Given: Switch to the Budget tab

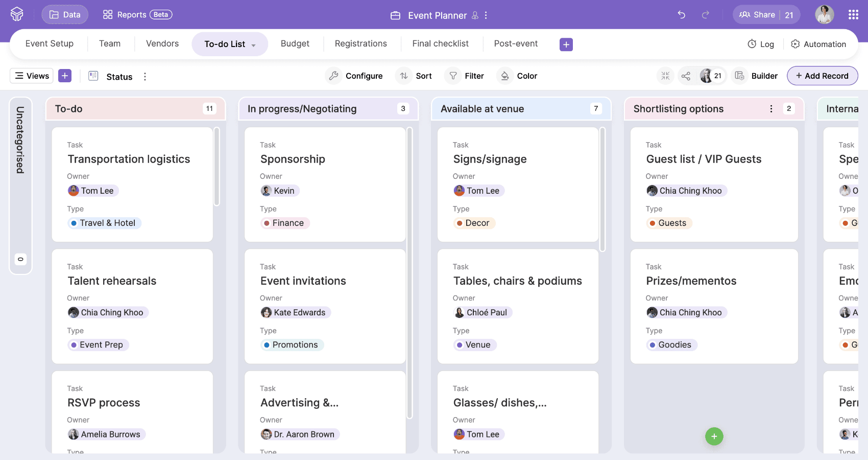Looking at the screenshot, I should tap(295, 44).
